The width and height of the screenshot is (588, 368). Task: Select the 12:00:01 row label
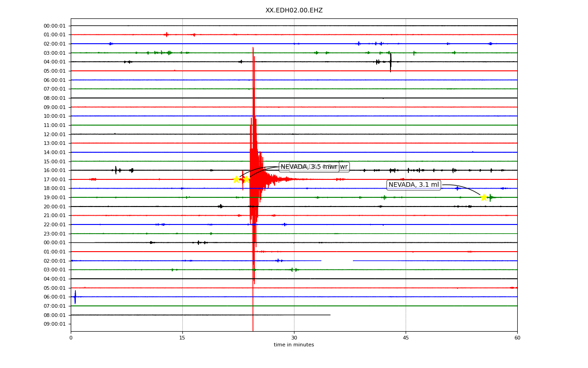coord(55,134)
